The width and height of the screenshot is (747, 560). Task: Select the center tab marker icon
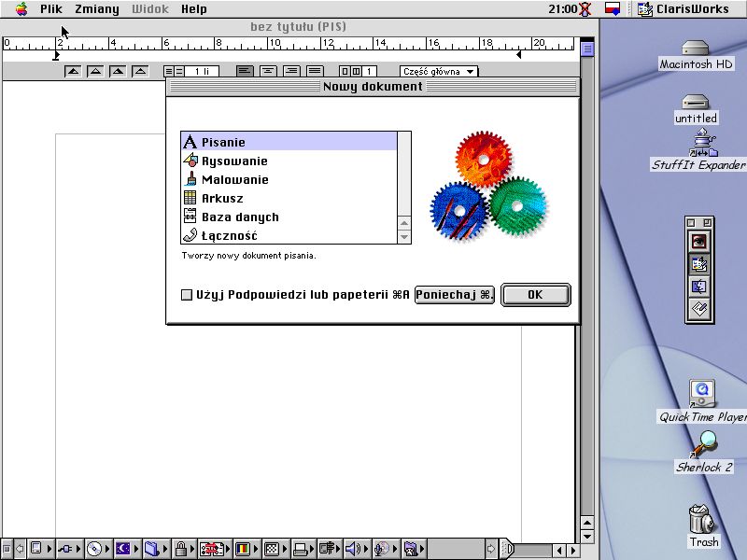click(x=95, y=72)
